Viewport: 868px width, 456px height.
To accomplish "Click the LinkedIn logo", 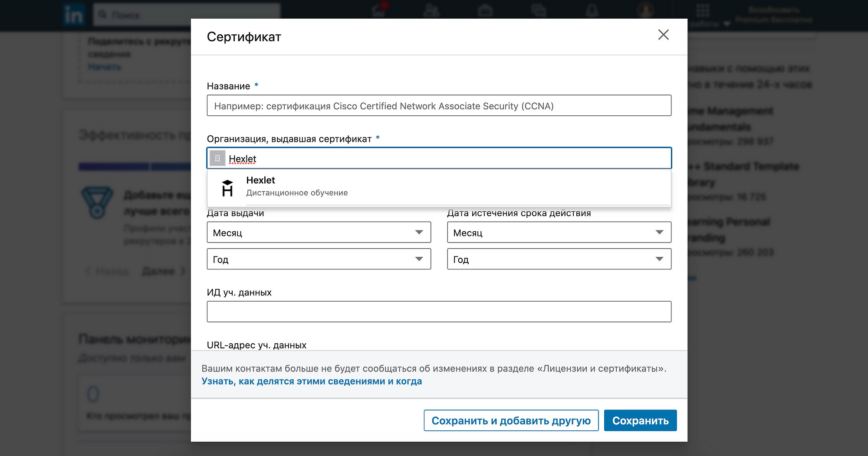I will point(73,15).
